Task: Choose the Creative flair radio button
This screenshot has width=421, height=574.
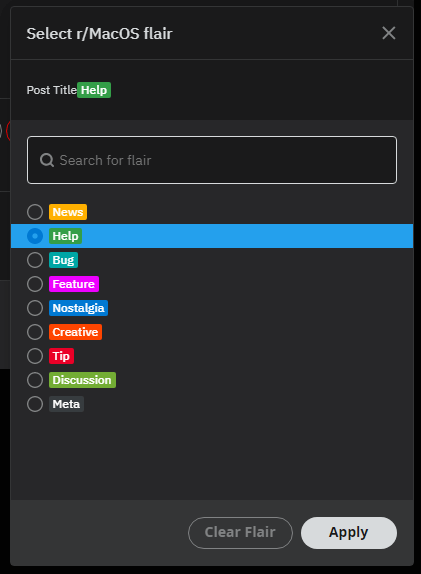Action: click(35, 332)
